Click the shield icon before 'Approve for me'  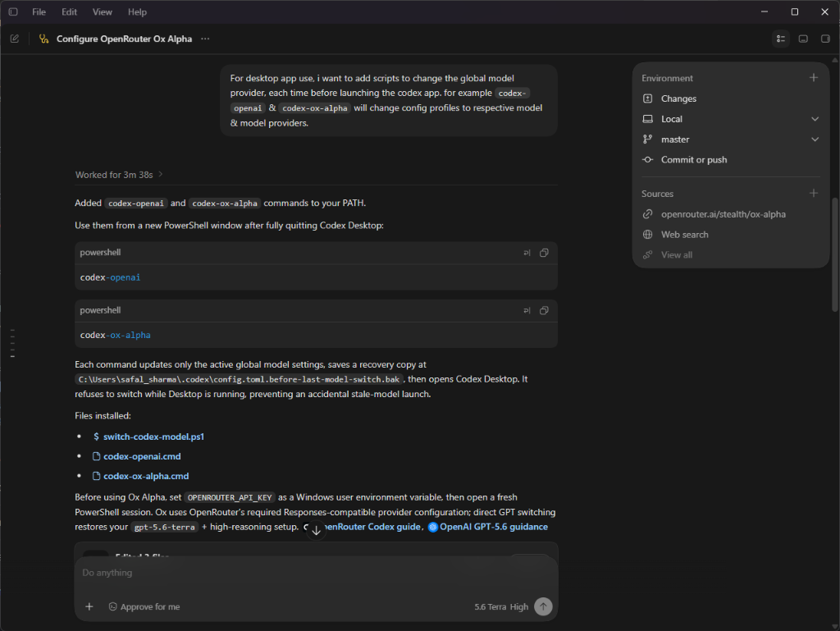[112, 607]
